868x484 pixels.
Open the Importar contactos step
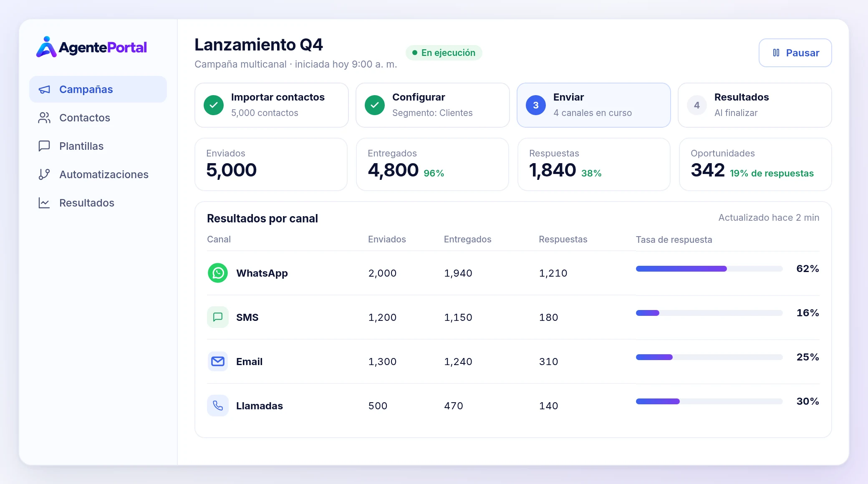(x=272, y=105)
